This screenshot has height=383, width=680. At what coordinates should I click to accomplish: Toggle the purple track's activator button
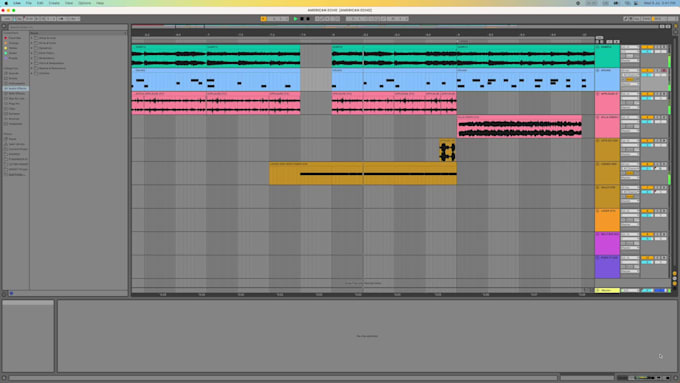pyautogui.click(x=647, y=258)
